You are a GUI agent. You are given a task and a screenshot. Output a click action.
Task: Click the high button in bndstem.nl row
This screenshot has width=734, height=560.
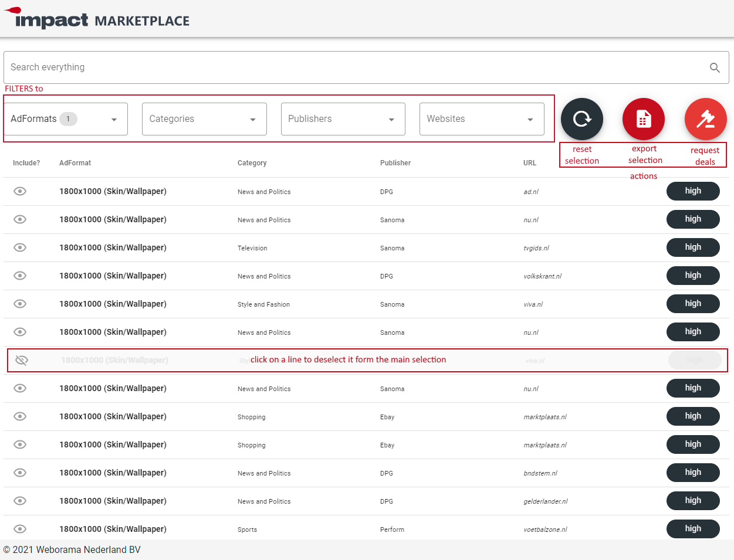click(693, 473)
